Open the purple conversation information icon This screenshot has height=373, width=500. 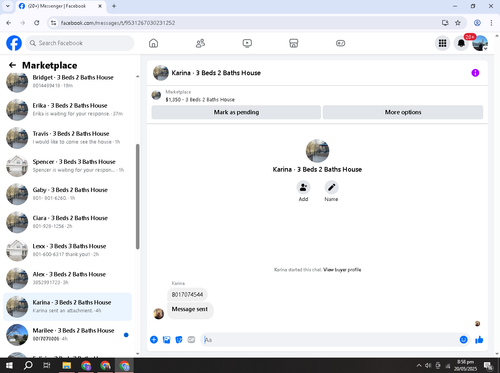click(475, 73)
